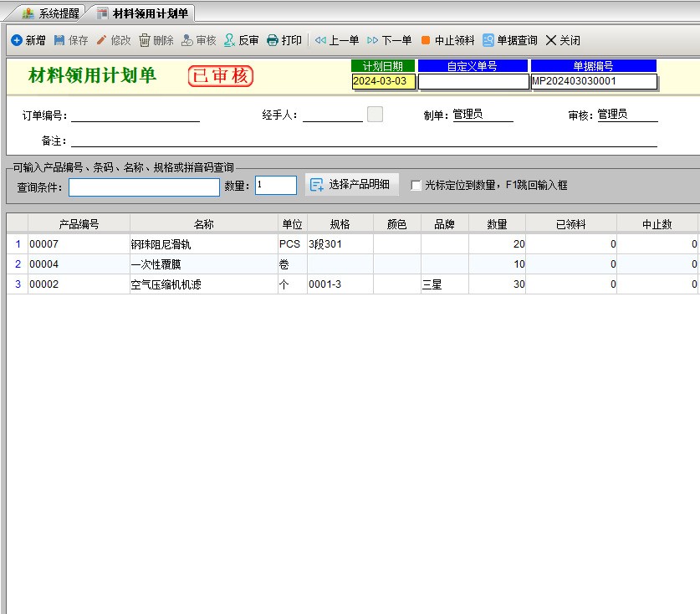Click the 新增 (New) toolbar icon
The image size is (700, 614).
(x=17, y=40)
